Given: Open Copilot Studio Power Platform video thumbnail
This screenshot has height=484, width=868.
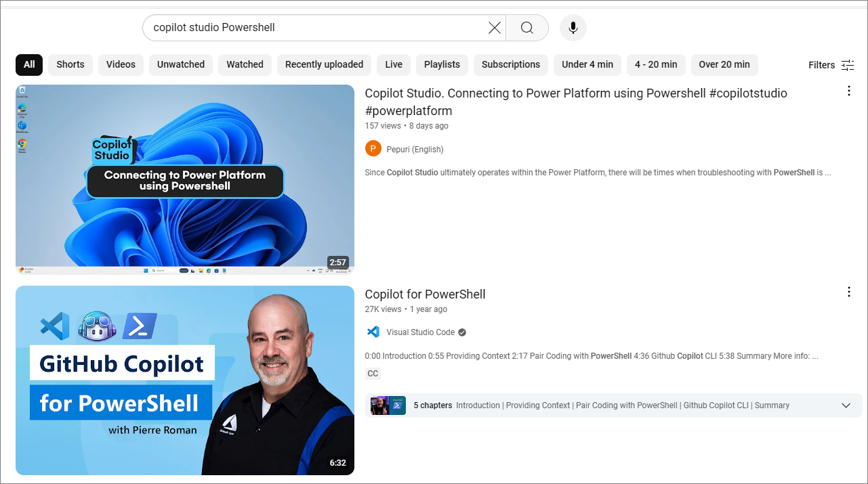Looking at the screenshot, I should coord(185,179).
